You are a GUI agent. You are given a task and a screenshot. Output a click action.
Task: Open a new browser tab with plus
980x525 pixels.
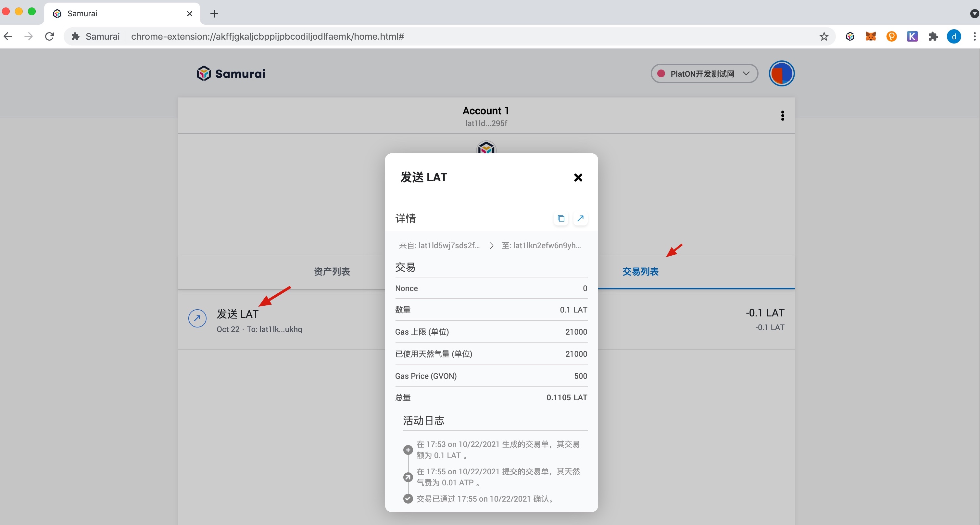(214, 14)
